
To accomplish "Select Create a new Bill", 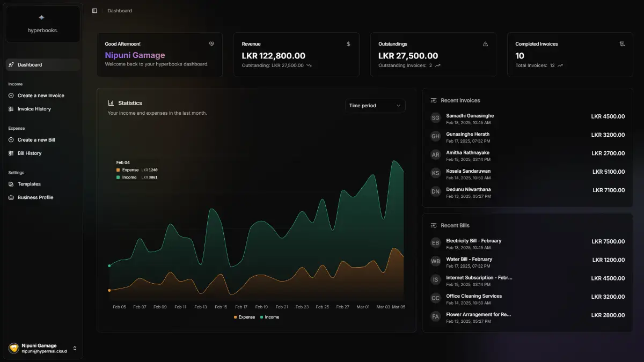I will click(x=36, y=140).
